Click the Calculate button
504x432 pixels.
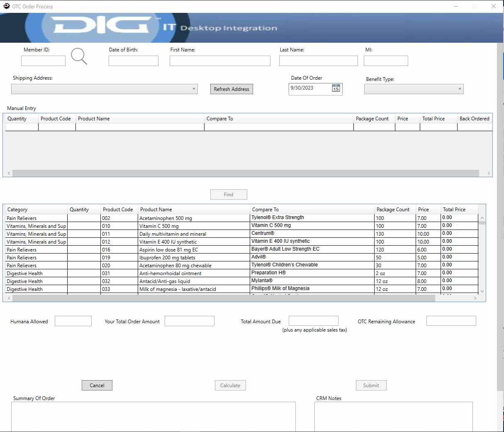tap(230, 386)
